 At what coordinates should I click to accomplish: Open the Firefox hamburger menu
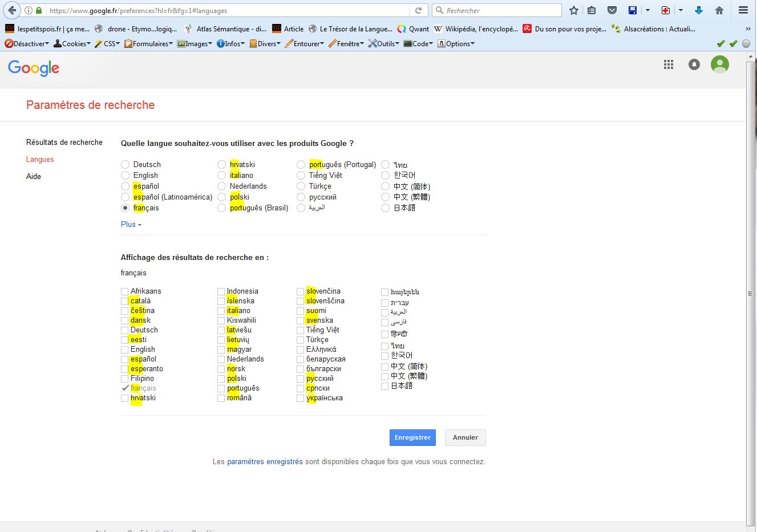[743, 10]
